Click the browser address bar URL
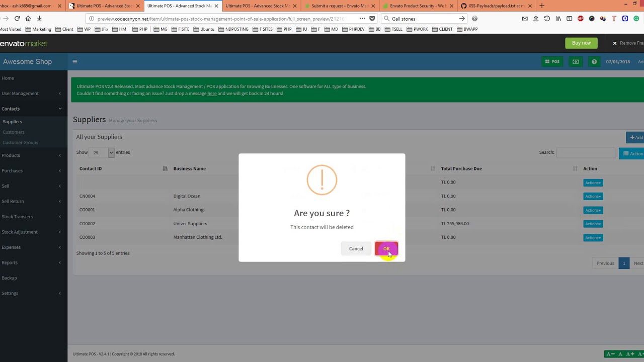The image size is (644, 362). [221, 19]
